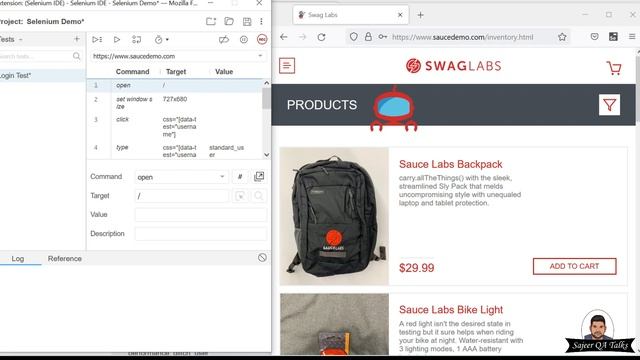This screenshot has height=360, width=640.
Task: Open command reference in new window
Action: click(x=259, y=177)
